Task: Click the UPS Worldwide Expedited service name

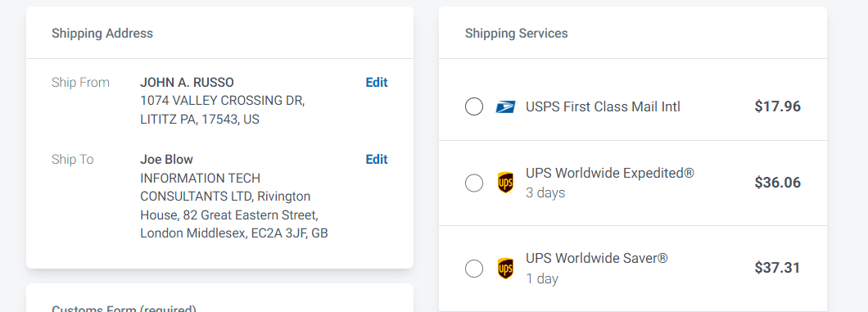Action: pos(609,173)
